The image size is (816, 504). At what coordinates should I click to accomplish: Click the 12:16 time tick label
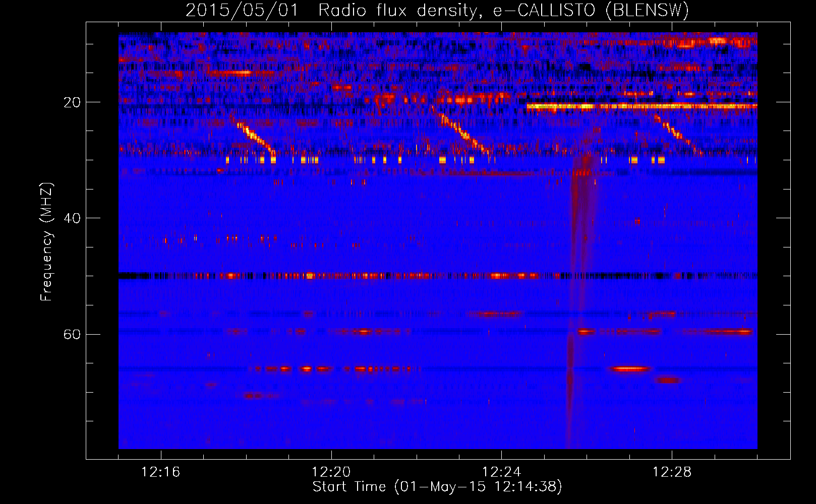tap(161, 472)
